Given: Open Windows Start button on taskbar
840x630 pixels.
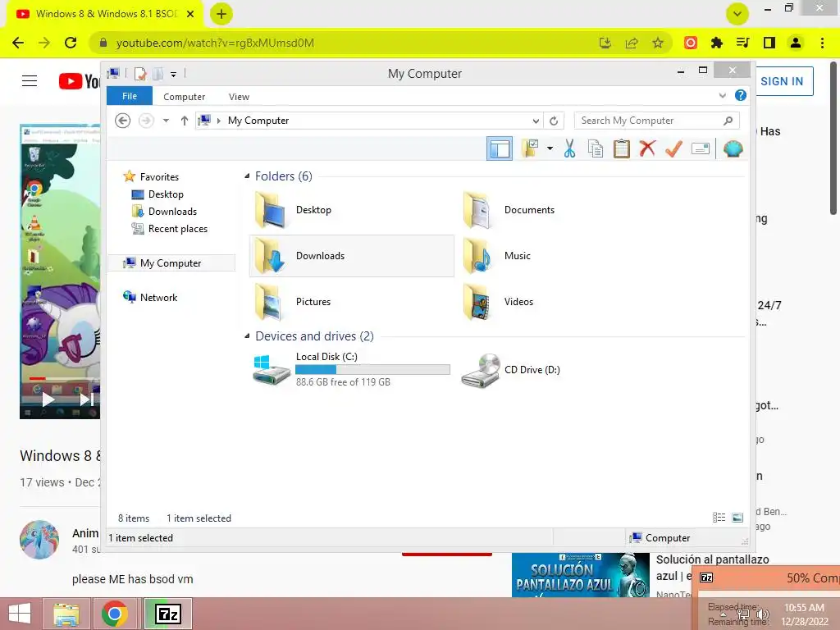Looking at the screenshot, I should [x=20, y=614].
